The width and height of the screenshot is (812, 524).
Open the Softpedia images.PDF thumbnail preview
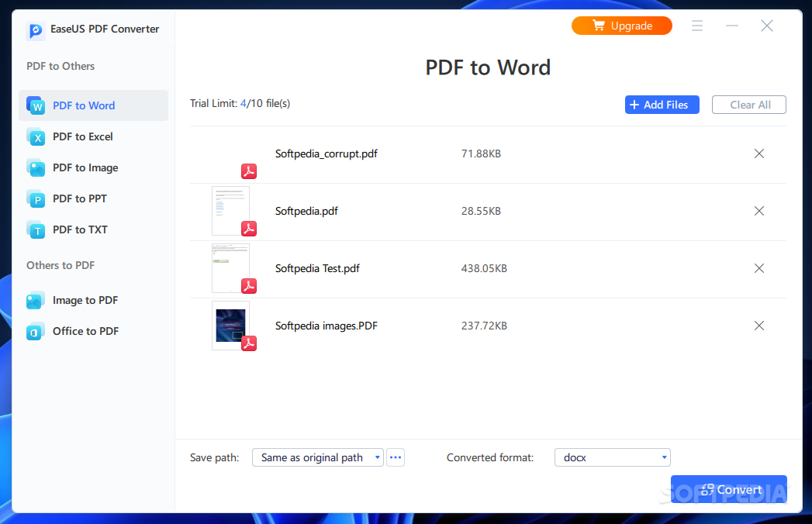(x=231, y=326)
